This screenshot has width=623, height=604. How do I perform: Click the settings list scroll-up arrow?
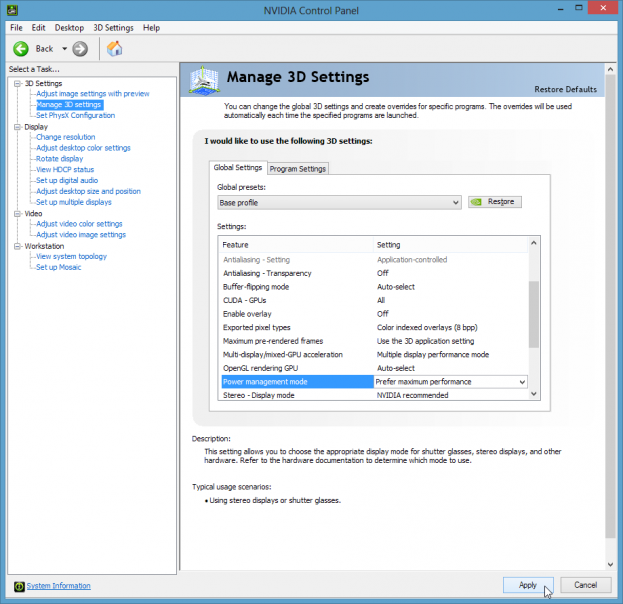click(x=534, y=243)
